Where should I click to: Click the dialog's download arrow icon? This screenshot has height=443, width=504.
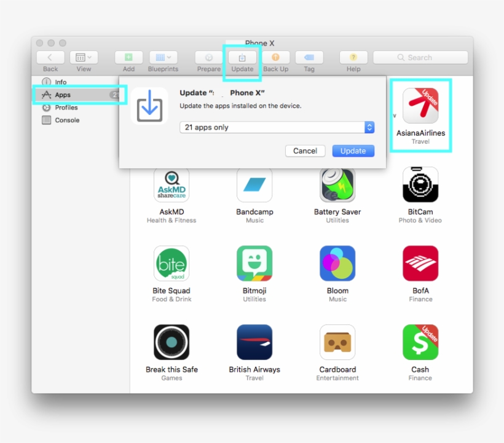149,106
